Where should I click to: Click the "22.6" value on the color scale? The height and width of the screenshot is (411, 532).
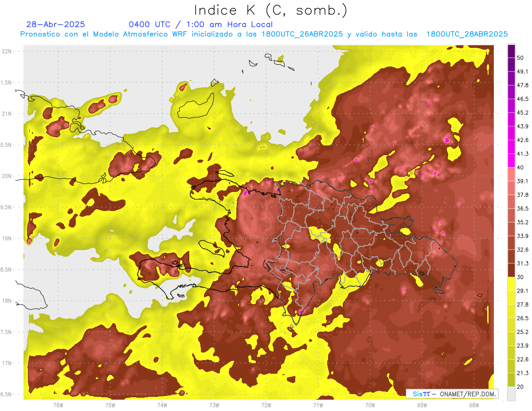(522, 359)
